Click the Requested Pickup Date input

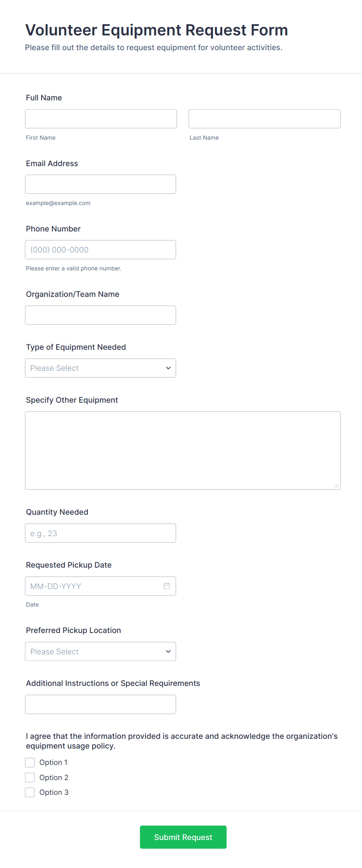coord(93,586)
